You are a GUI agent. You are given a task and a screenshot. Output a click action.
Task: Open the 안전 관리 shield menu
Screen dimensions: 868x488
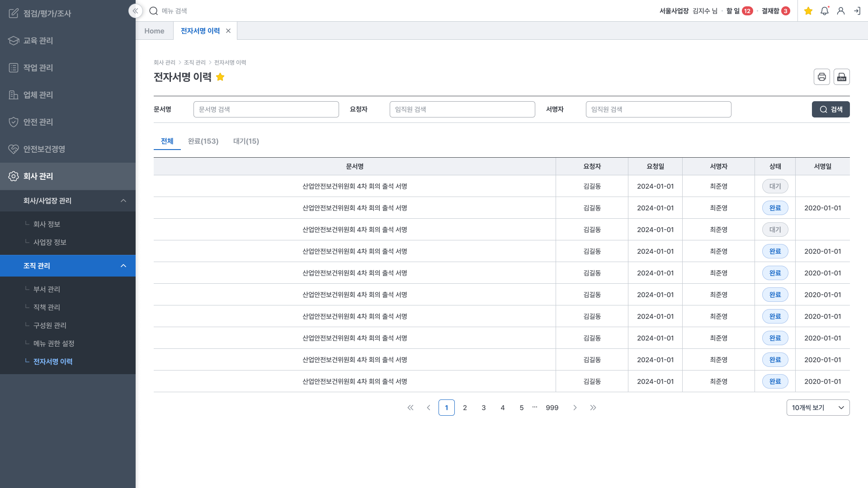click(x=38, y=122)
